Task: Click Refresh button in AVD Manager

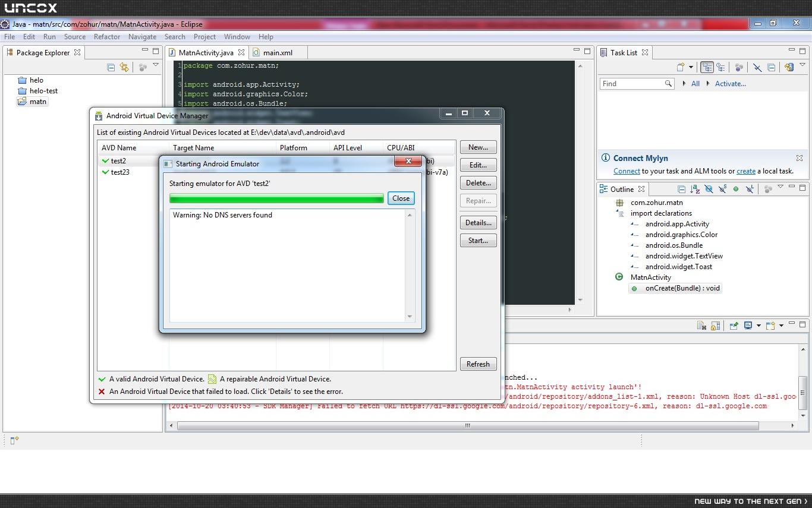Action: pos(478,364)
